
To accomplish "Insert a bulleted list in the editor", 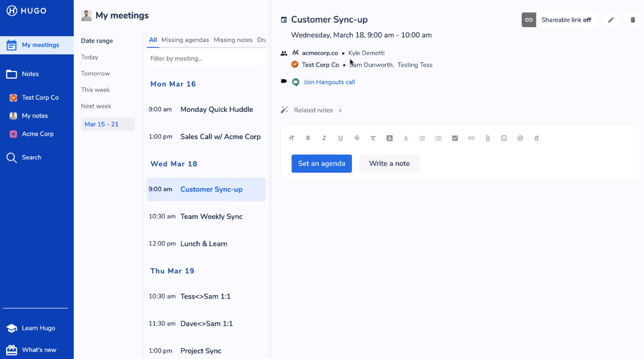I will pyautogui.click(x=422, y=138).
